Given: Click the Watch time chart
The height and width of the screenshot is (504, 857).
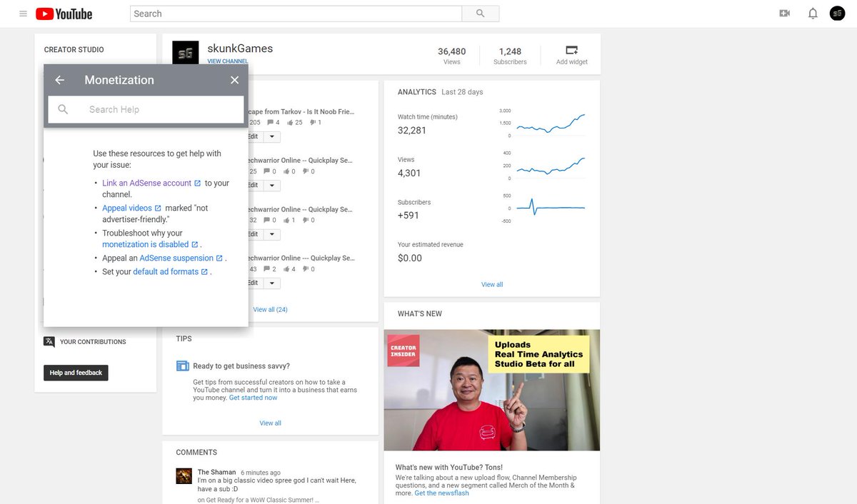Looking at the screenshot, I should (549, 123).
